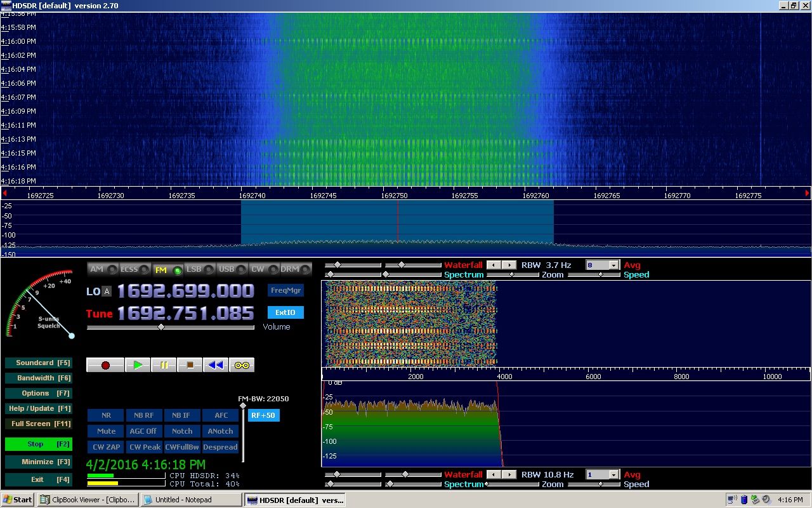
Task: Toggle CWFullBw option
Action: point(182,447)
